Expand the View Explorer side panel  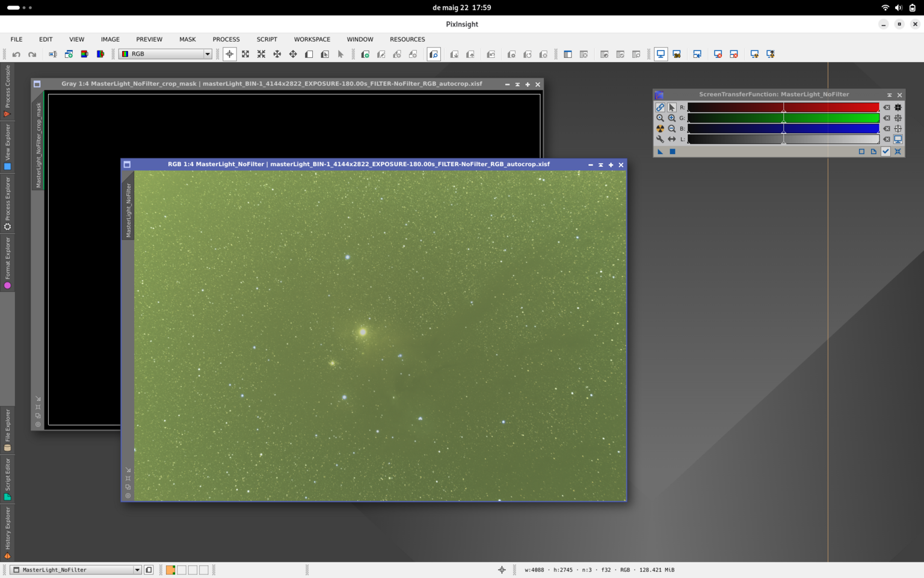7,146
